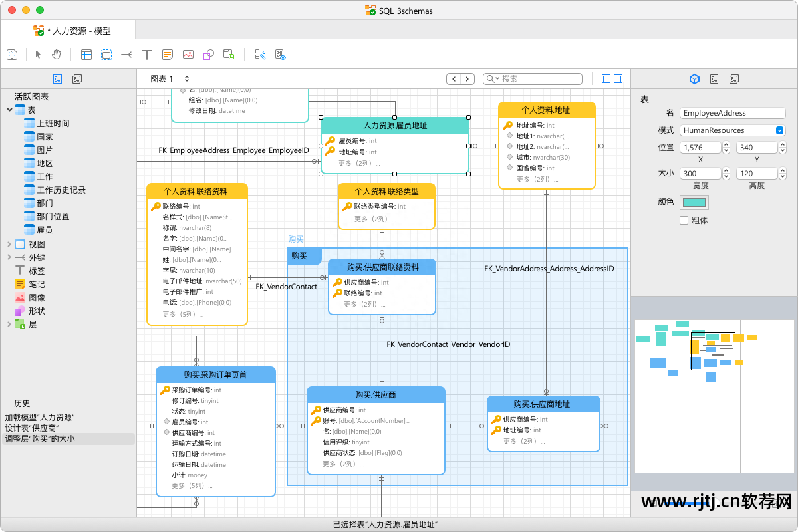Open the 图表 1 diagram selector
Image resolution: width=798 pixels, height=532 pixels.
tap(170, 78)
